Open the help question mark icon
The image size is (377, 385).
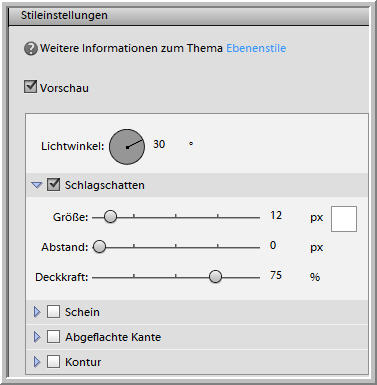click(31, 49)
